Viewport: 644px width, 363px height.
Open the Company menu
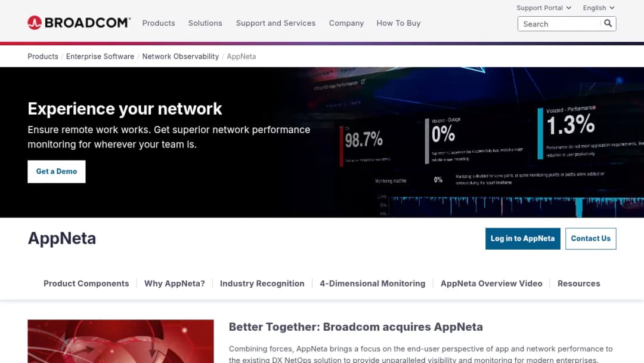point(346,23)
